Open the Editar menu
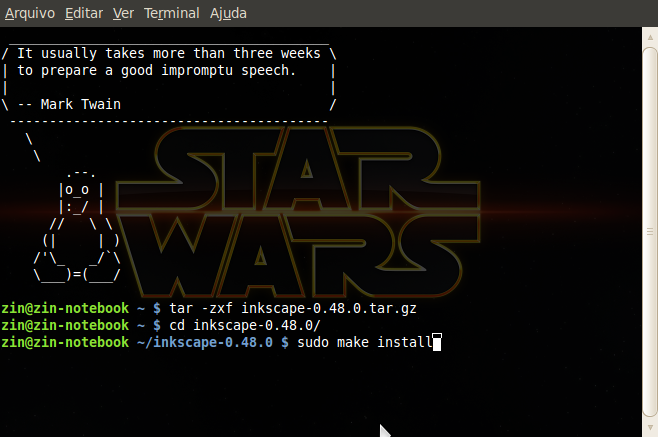The height and width of the screenshot is (437, 658). [x=84, y=13]
